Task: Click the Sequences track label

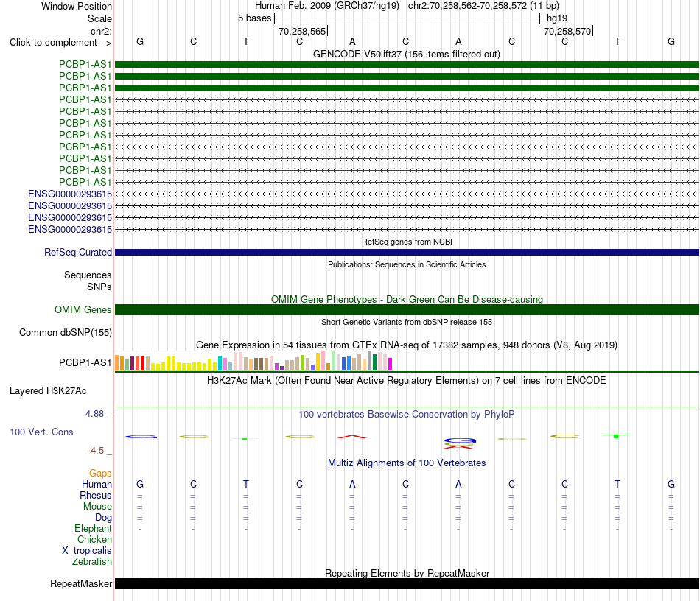Action: [x=88, y=275]
